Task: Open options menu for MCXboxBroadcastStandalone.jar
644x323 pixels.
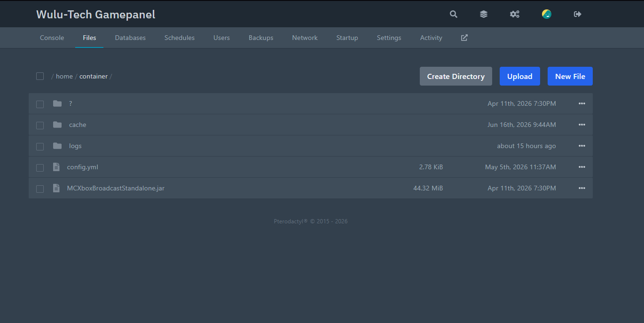Action: (582, 188)
